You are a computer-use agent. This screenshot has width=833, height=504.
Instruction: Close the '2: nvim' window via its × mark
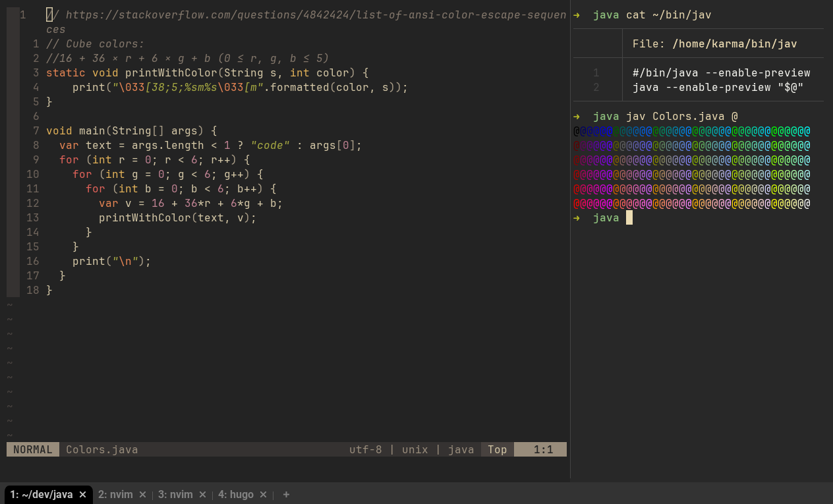click(x=142, y=494)
